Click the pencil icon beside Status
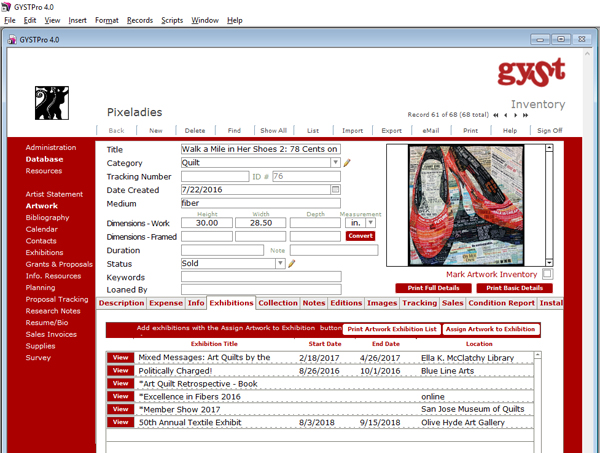This screenshot has height=453, width=600. [292, 264]
